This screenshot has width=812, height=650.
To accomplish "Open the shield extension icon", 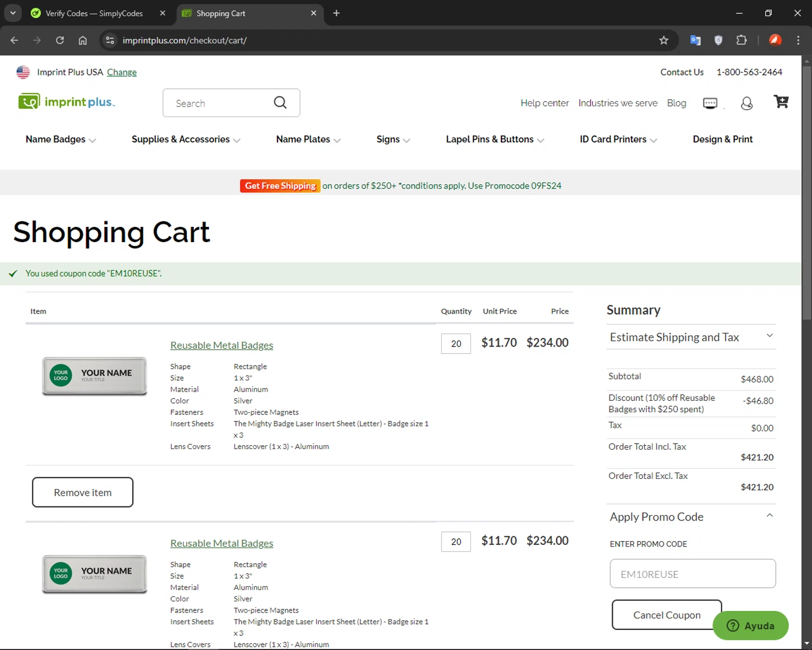I will (718, 40).
